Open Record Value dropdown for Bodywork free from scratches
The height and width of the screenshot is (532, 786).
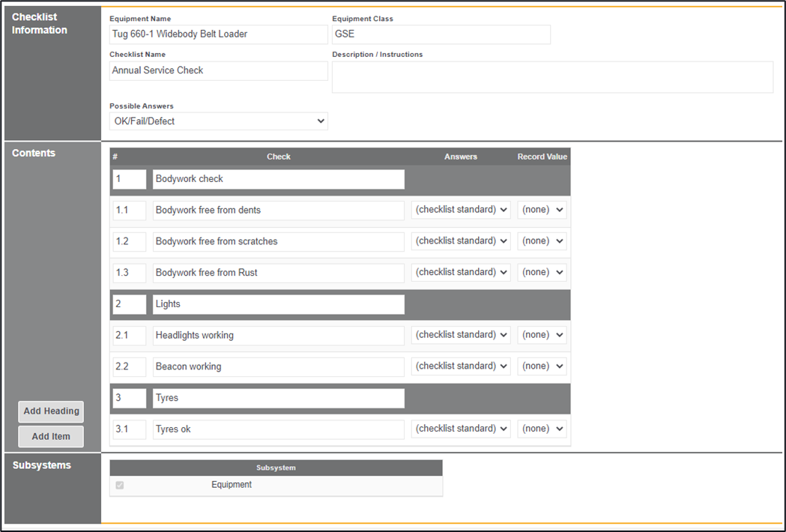tap(542, 241)
